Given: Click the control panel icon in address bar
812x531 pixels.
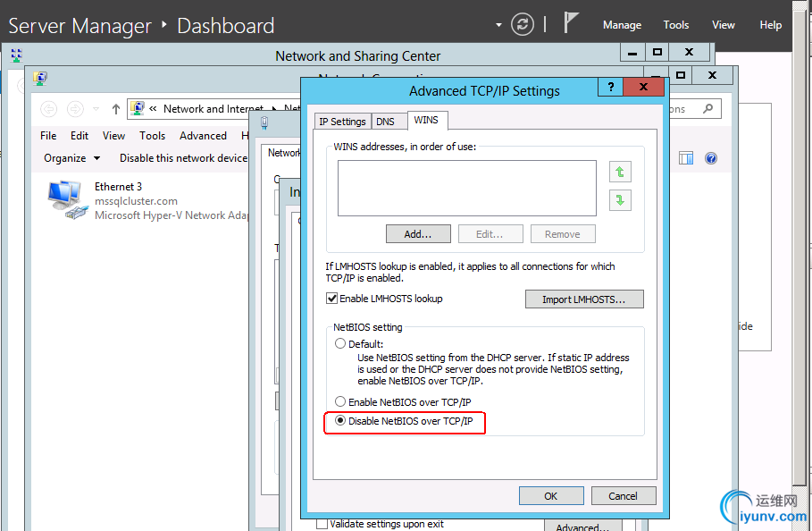Looking at the screenshot, I should pyautogui.click(x=138, y=108).
